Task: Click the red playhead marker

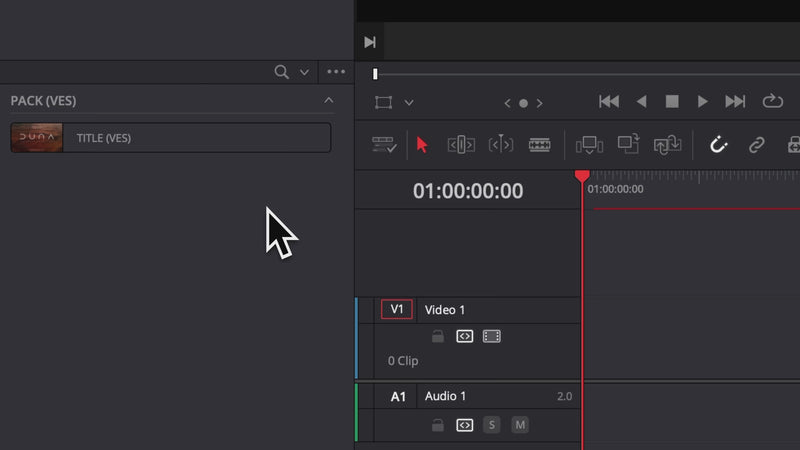Action: click(582, 176)
